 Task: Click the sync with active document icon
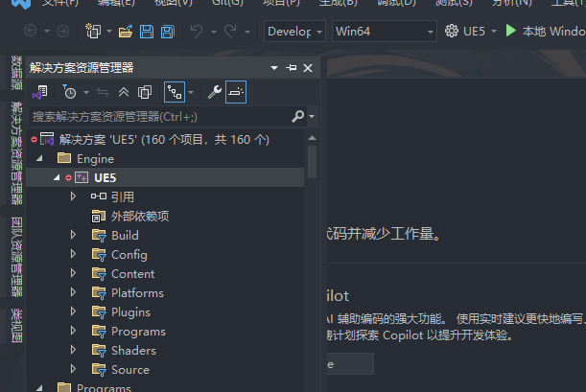[x=103, y=92]
